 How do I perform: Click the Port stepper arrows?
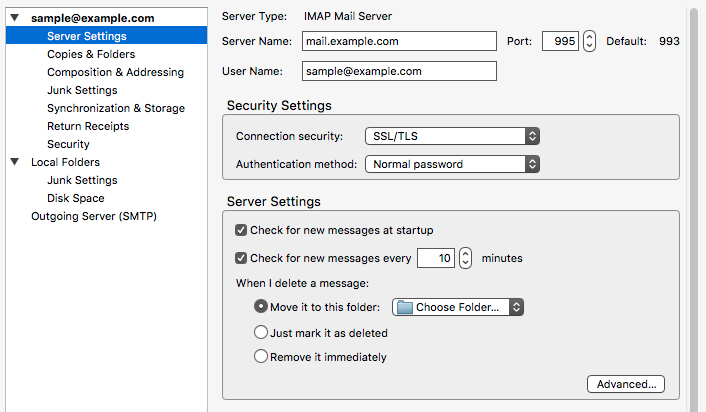pos(589,41)
